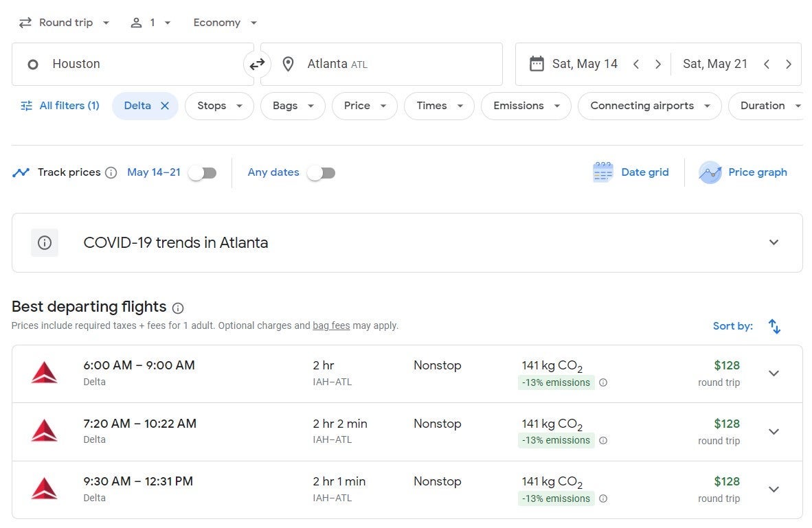Open the Economy class dropdown

coord(225,23)
